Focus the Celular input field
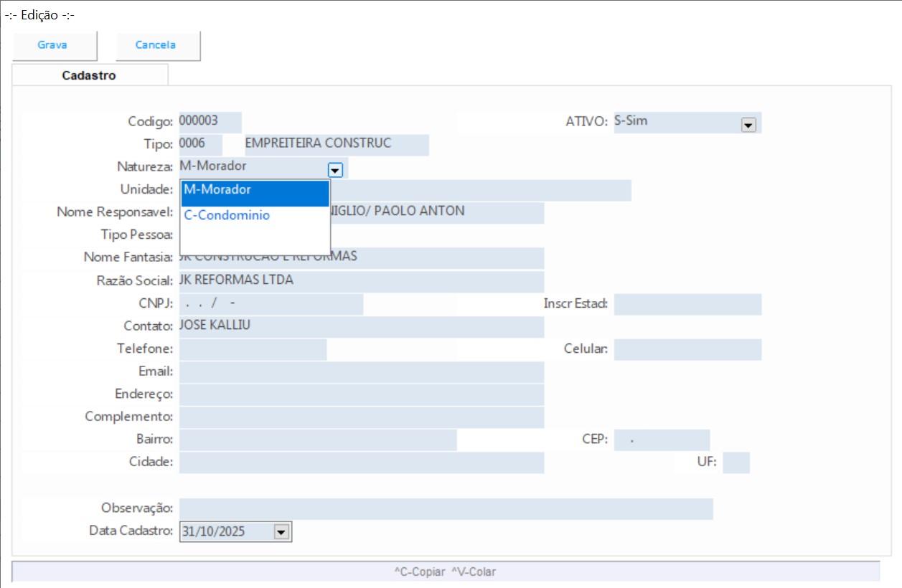This screenshot has height=588, width=902. (x=687, y=349)
